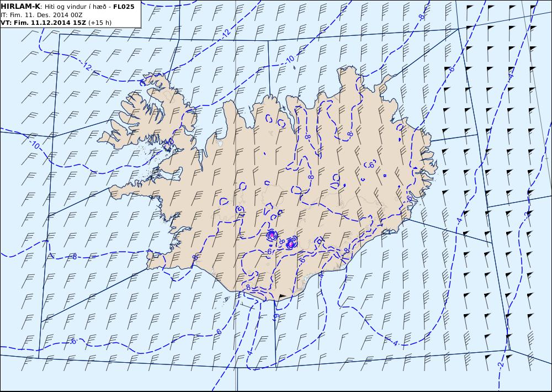Click the 'IT: Fim. 11. Des. 2014 00Z' line
The image size is (552, 392).
pos(41,15)
